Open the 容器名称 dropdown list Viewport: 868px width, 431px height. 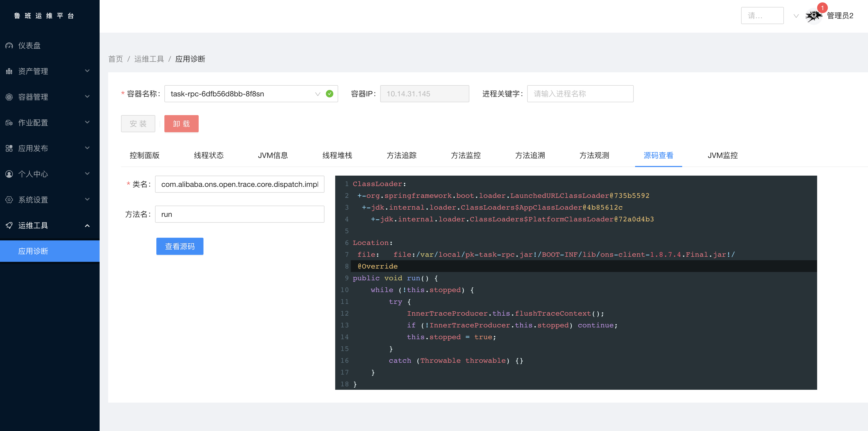pos(318,94)
